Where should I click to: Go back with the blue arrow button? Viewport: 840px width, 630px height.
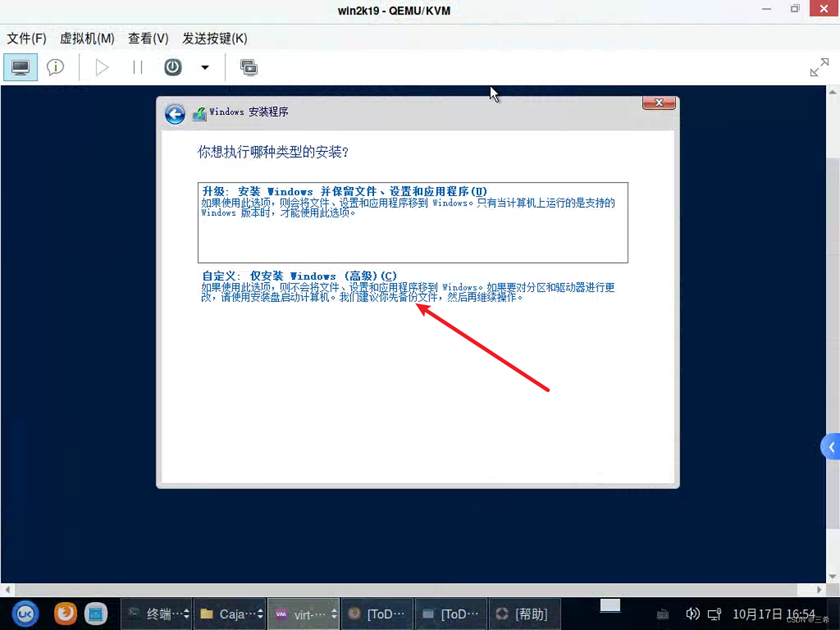pos(175,114)
